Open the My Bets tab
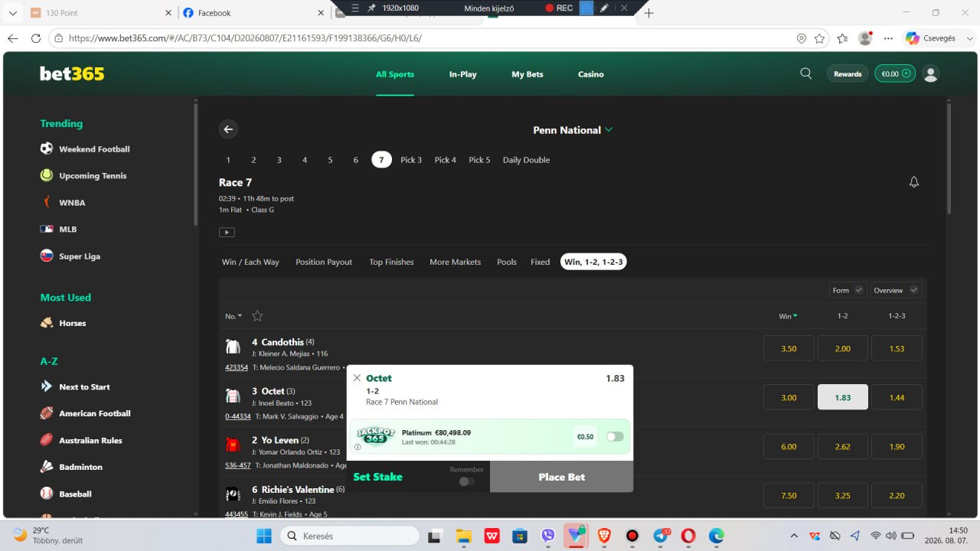The width and height of the screenshot is (980, 551). coord(528,74)
